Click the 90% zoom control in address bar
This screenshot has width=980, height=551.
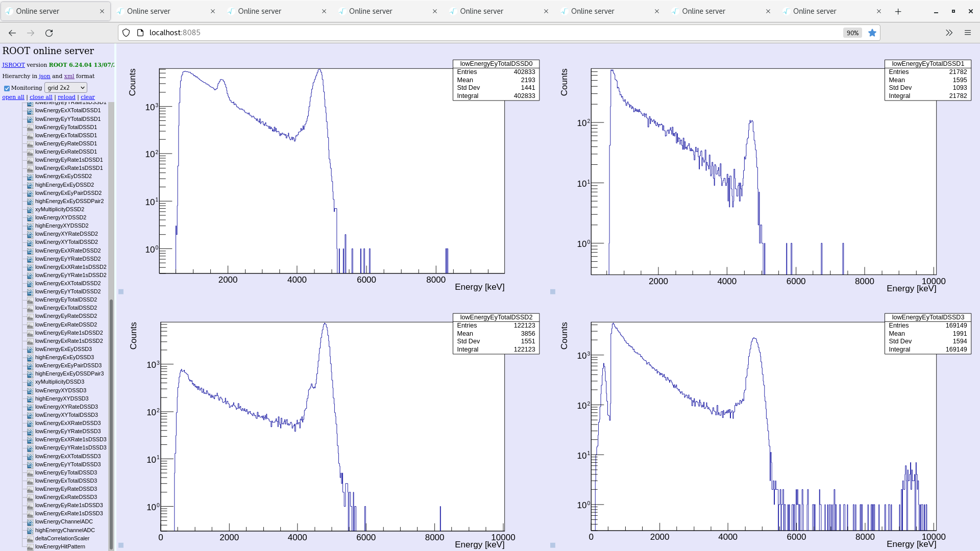coord(852,33)
